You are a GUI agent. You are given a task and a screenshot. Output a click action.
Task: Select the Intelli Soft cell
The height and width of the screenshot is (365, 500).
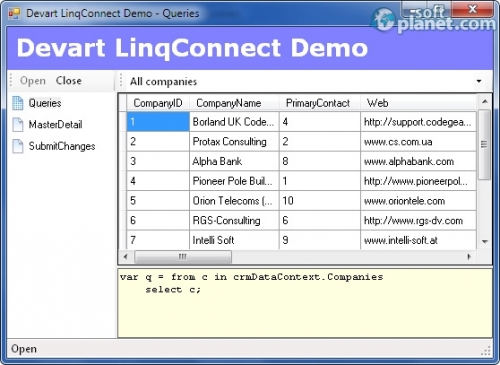click(x=234, y=240)
